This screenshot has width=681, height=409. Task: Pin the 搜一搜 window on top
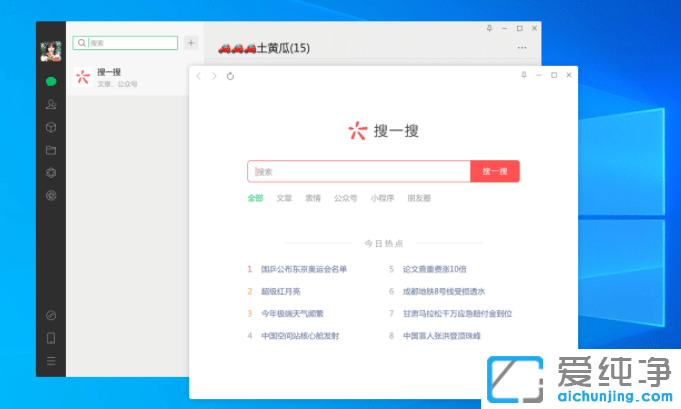pyautogui.click(x=524, y=75)
